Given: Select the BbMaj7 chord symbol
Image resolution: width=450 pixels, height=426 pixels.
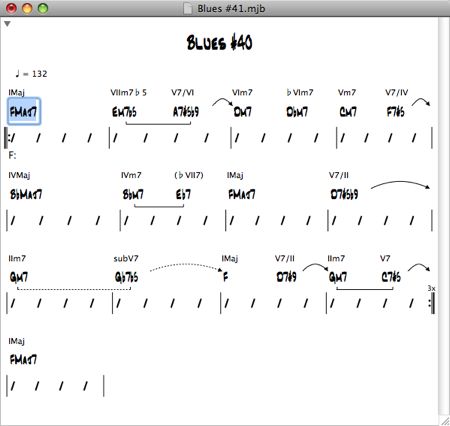Looking at the screenshot, I should click(26, 195).
